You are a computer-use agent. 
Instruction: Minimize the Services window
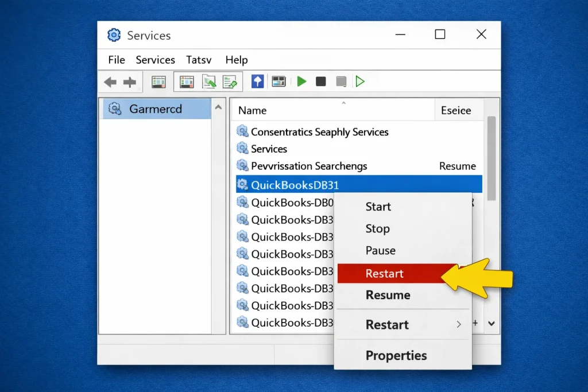[400, 34]
